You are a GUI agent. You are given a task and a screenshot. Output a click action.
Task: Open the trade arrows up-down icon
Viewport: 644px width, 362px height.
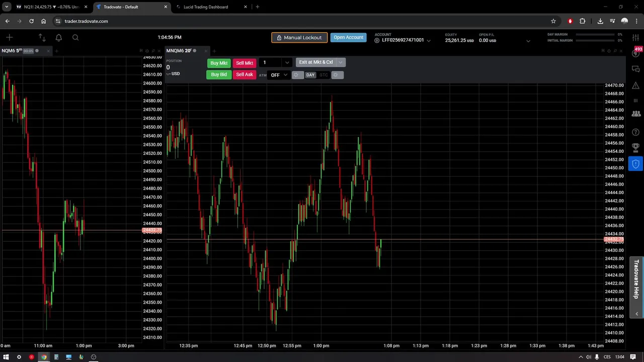pos(42,37)
